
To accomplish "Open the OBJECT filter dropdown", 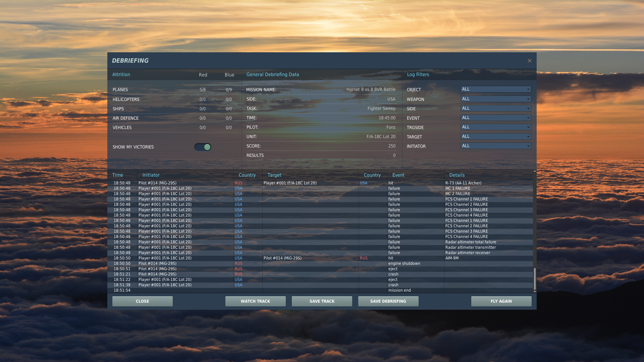I will click(495, 89).
